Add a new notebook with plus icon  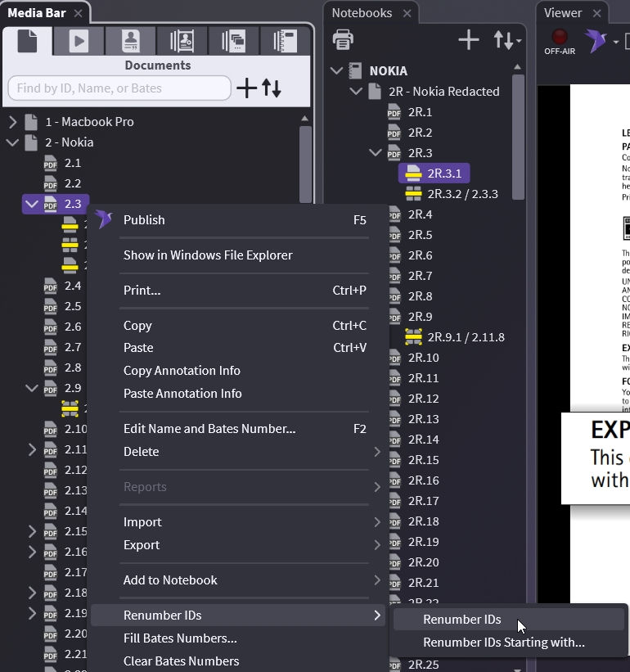click(x=469, y=39)
